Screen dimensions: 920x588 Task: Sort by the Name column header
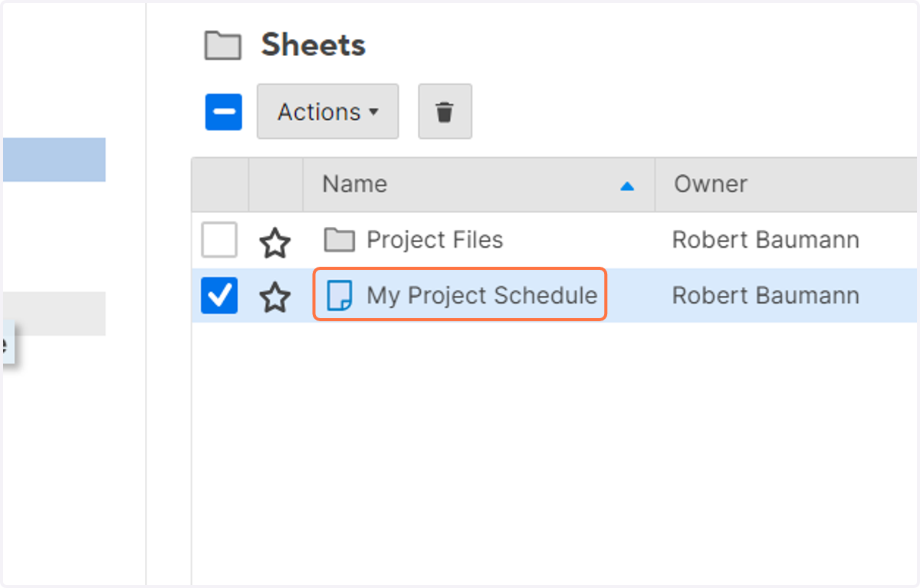tap(479, 184)
